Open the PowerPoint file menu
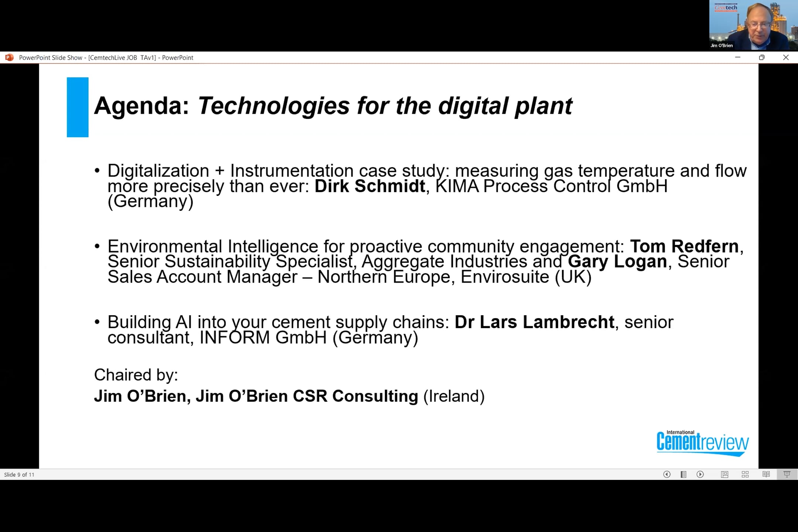798x532 pixels. click(x=10, y=57)
